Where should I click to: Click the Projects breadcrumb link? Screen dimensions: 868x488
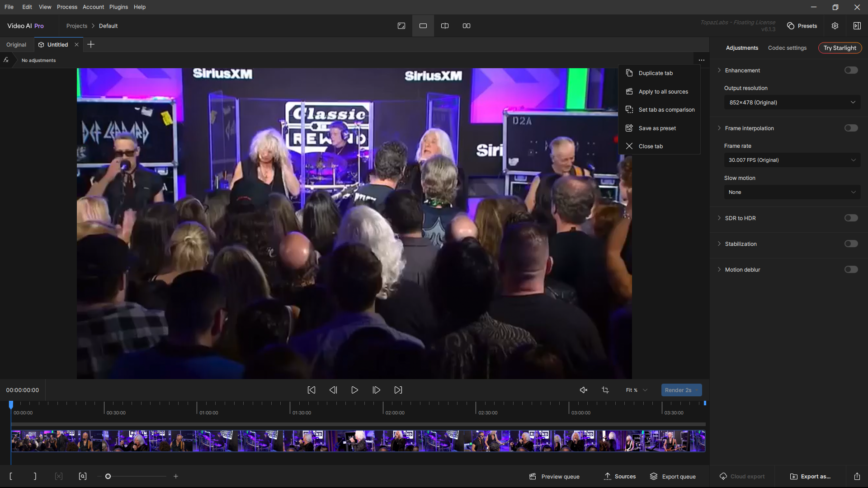[x=77, y=26]
